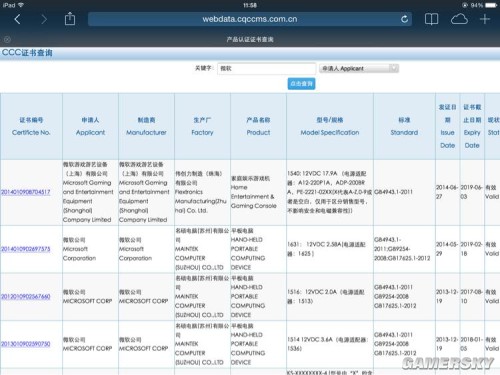Open certificate link 2014010908704517
The height and width of the screenshot is (375, 500).
(26, 192)
